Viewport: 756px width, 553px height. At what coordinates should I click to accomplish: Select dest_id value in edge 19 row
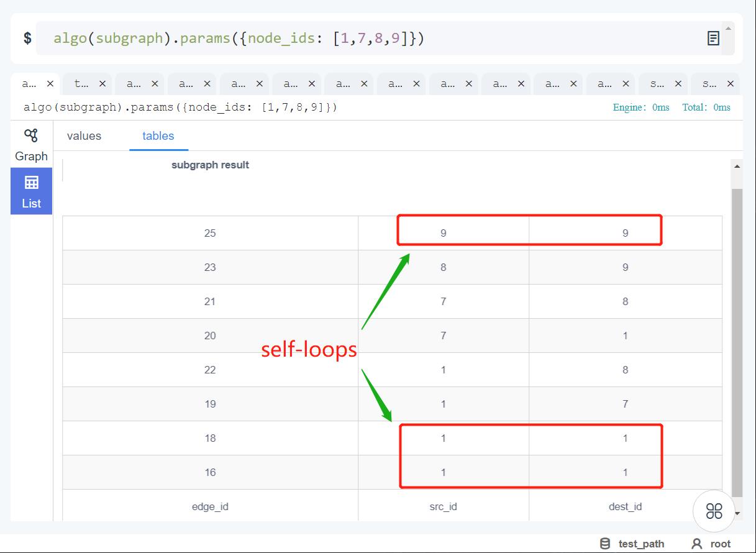(625, 404)
